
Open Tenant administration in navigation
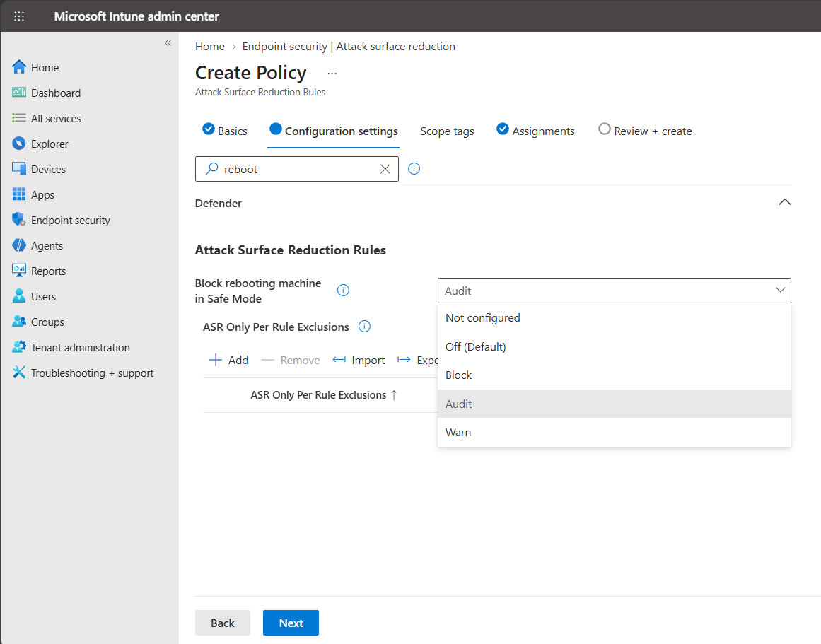click(x=80, y=348)
